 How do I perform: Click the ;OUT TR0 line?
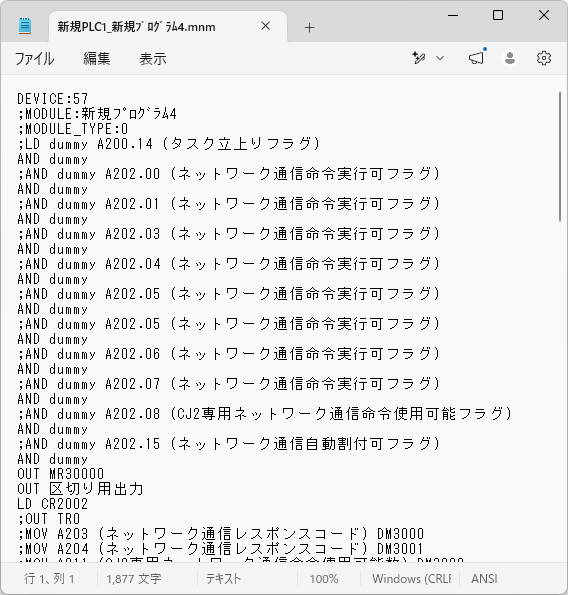tap(49, 519)
